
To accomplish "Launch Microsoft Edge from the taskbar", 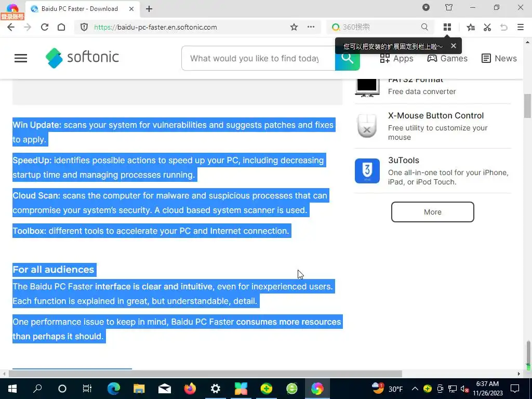I will [x=114, y=389].
